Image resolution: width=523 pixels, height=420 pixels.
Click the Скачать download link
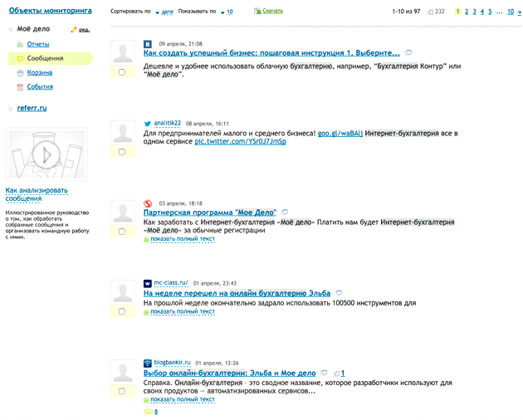click(272, 11)
